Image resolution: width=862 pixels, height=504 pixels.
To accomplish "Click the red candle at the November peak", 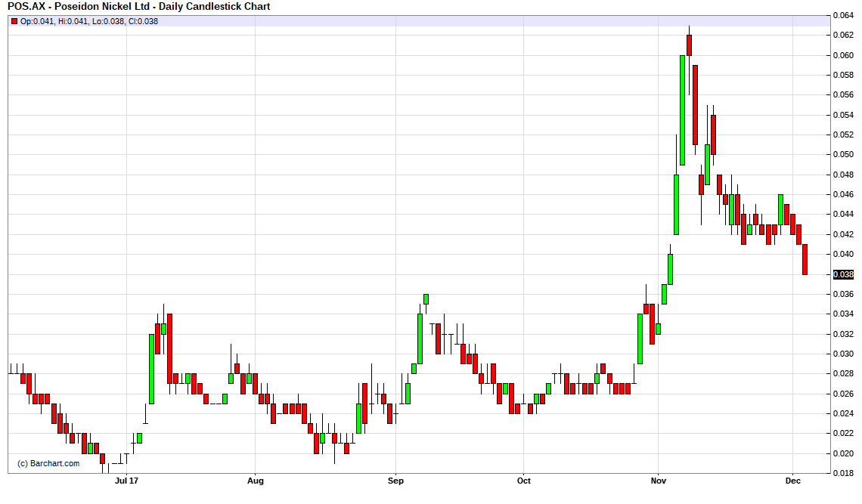I will 689,45.
